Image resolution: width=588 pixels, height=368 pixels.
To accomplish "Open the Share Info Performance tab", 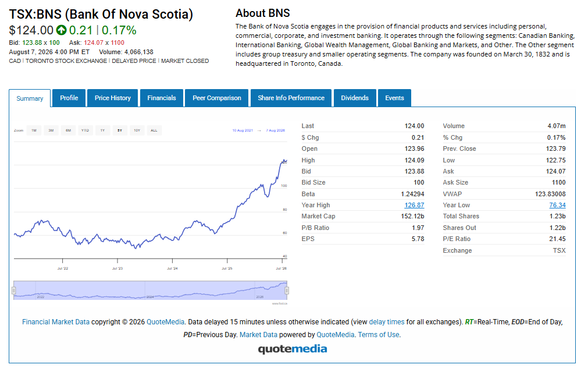I will pyautogui.click(x=291, y=98).
